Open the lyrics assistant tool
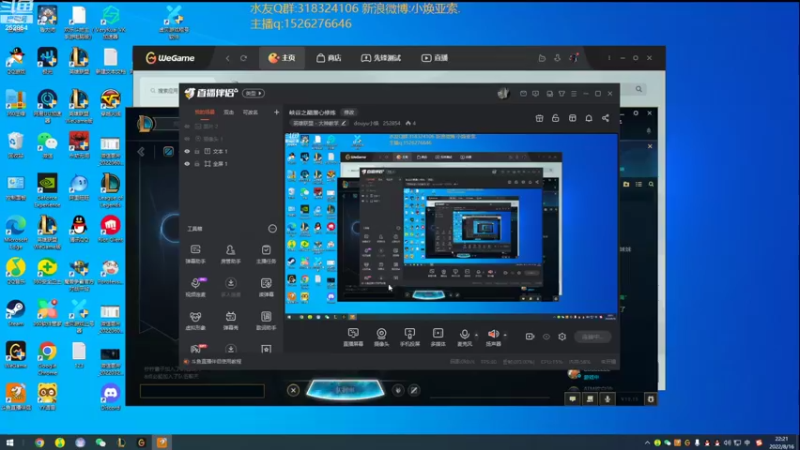 click(x=266, y=321)
